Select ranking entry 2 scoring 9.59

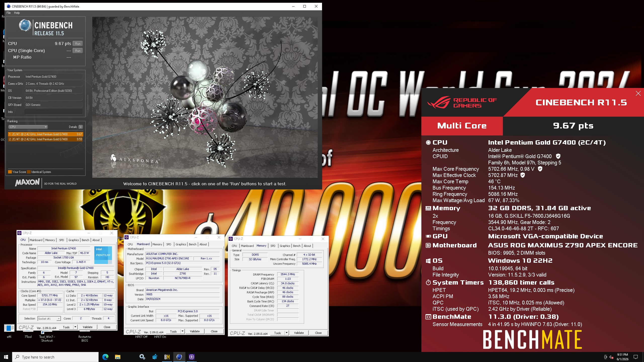pyautogui.click(x=46, y=139)
